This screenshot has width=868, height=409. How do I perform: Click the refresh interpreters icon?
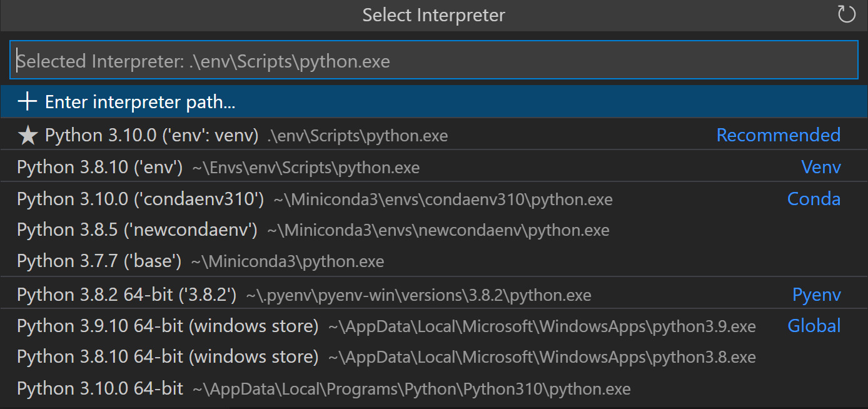tap(847, 14)
